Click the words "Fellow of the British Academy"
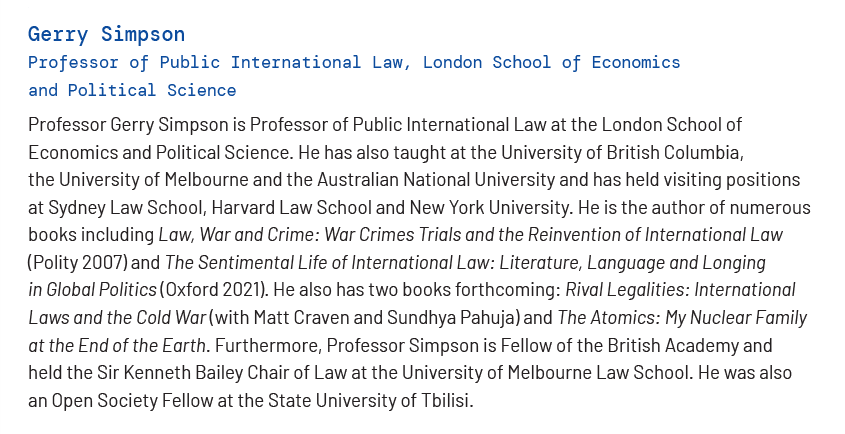This screenshot has width=845, height=434. pyautogui.click(x=630, y=346)
